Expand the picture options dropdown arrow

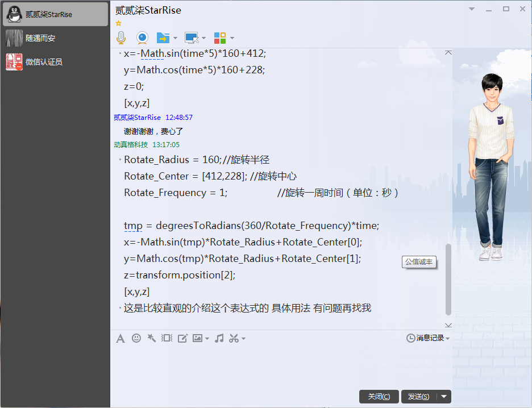pos(207,339)
